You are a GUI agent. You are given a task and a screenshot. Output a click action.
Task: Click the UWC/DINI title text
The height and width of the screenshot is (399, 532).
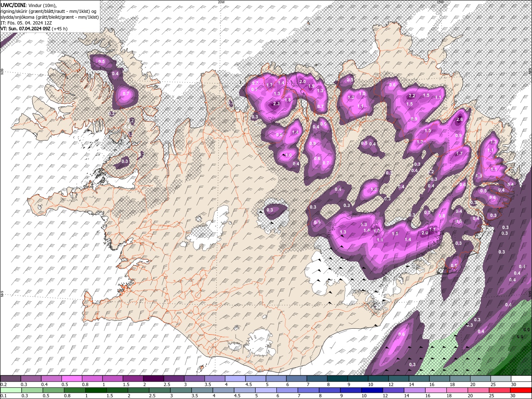[x=13, y=5]
